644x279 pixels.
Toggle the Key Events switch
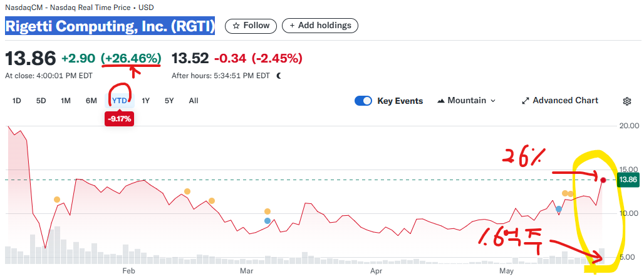tap(363, 101)
